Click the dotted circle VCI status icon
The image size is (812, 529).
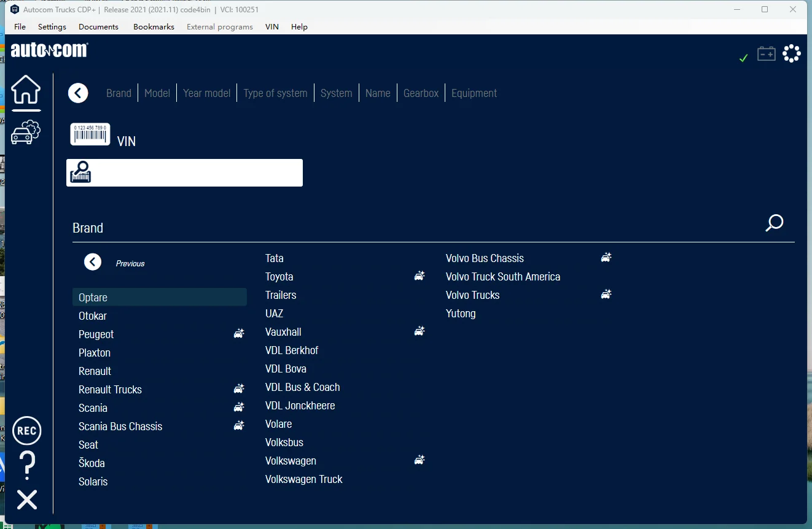click(792, 53)
